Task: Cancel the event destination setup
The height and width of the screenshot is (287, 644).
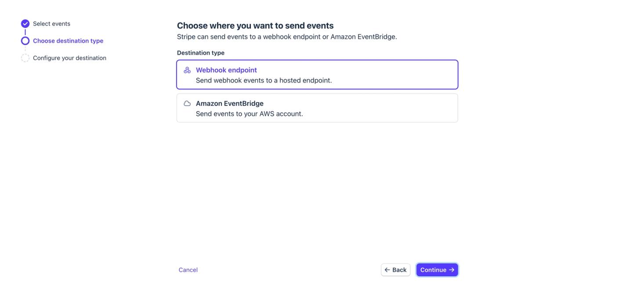Action: [188, 270]
